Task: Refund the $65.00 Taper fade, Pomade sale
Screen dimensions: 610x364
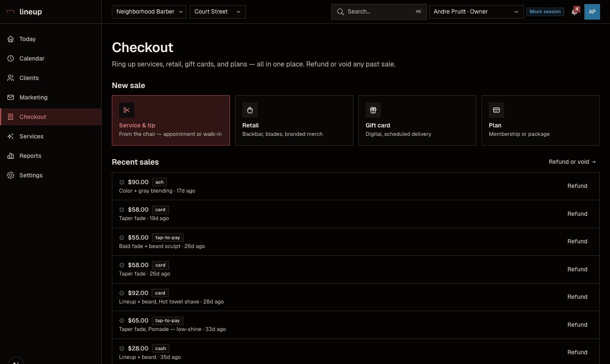Action: [577, 325]
